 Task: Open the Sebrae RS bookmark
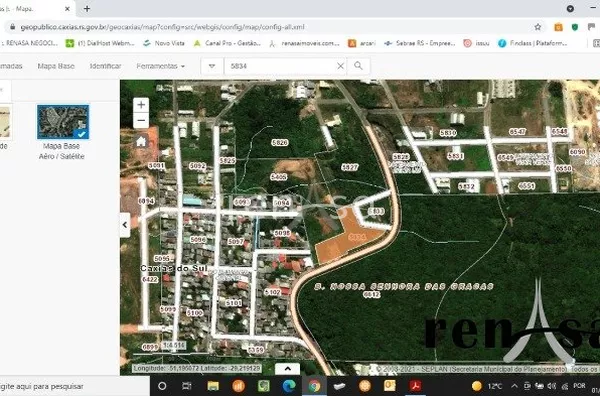pos(420,44)
